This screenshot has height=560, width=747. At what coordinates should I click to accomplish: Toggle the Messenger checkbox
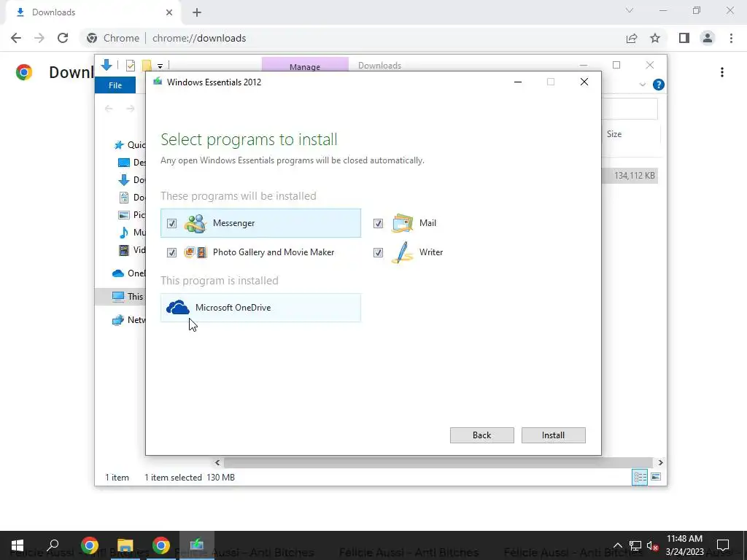pos(171,223)
